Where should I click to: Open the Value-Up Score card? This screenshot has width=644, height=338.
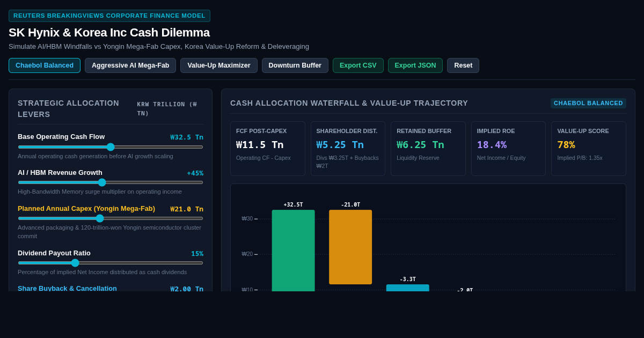pos(589,149)
